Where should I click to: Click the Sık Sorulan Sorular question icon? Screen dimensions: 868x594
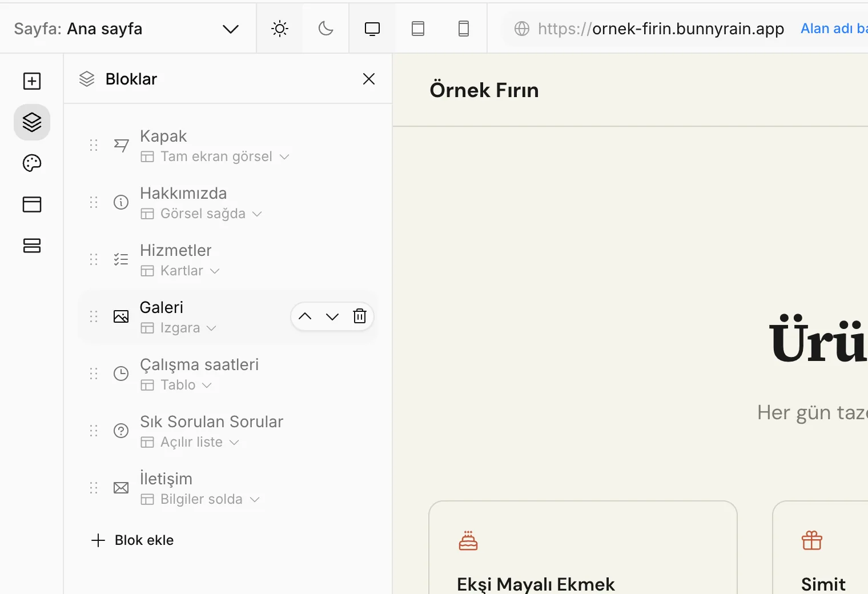pos(121,431)
